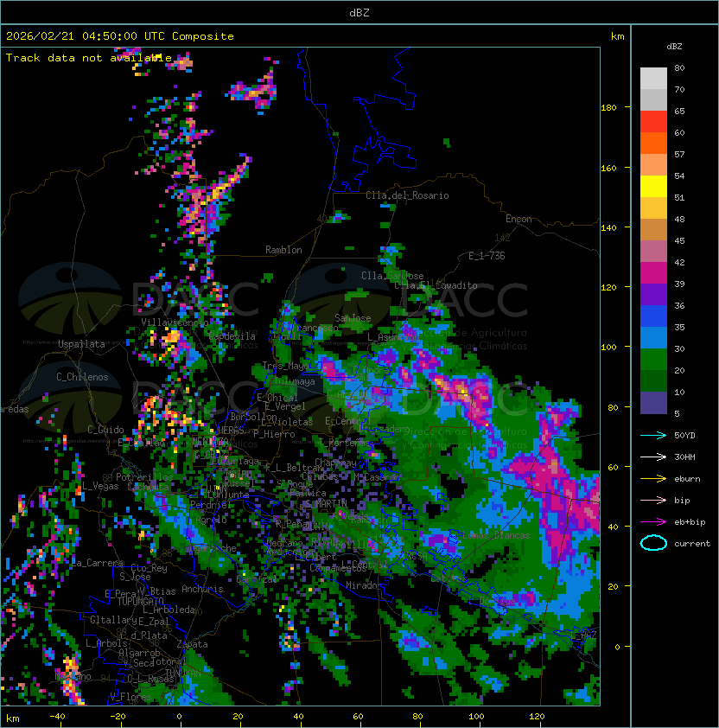This screenshot has height=728, width=719.
Task: Click the 'C_Guido' map label
Action: coord(105,430)
